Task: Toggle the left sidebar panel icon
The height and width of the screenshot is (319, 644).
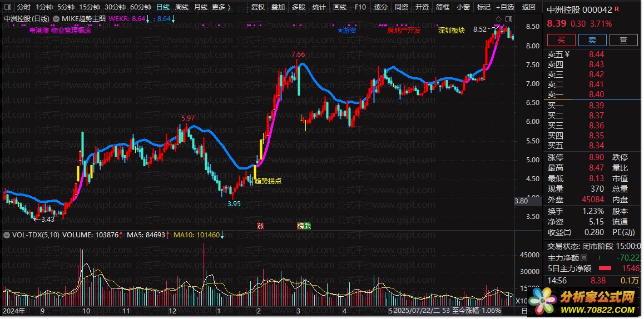Action: tap(8, 7)
